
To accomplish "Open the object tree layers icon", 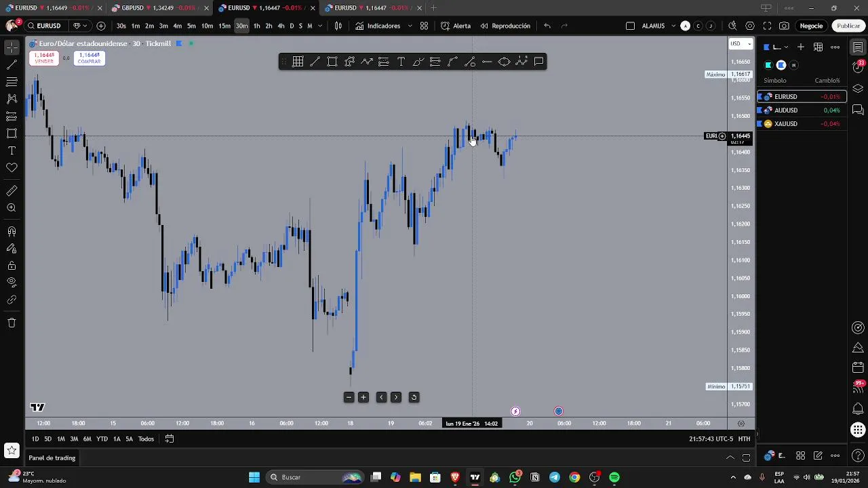I will pos(858,89).
